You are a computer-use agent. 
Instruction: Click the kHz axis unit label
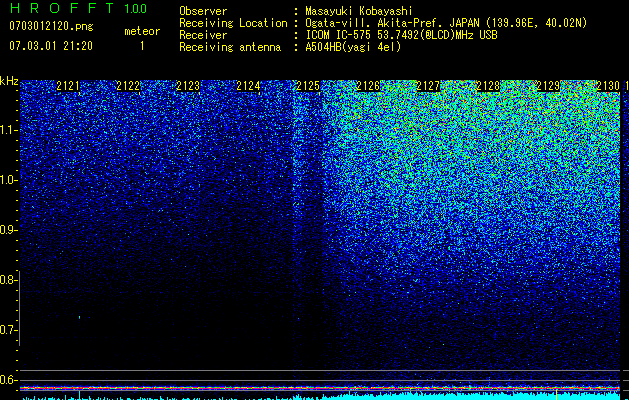coord(9,81)
